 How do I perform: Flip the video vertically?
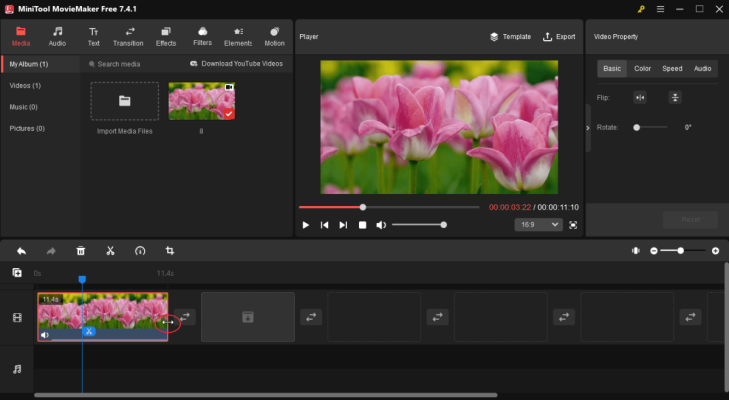(x=675, y=98)
